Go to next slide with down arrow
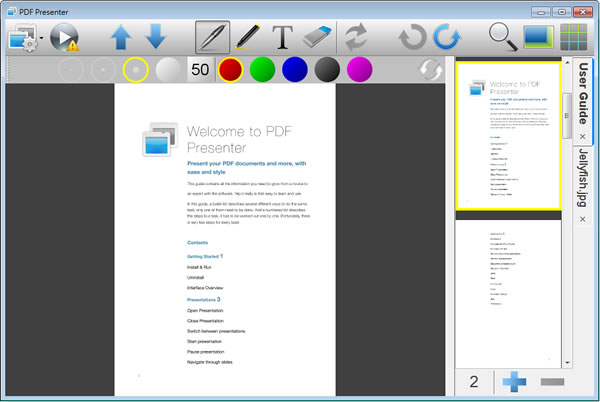600x402 pixels. (156, 37)
